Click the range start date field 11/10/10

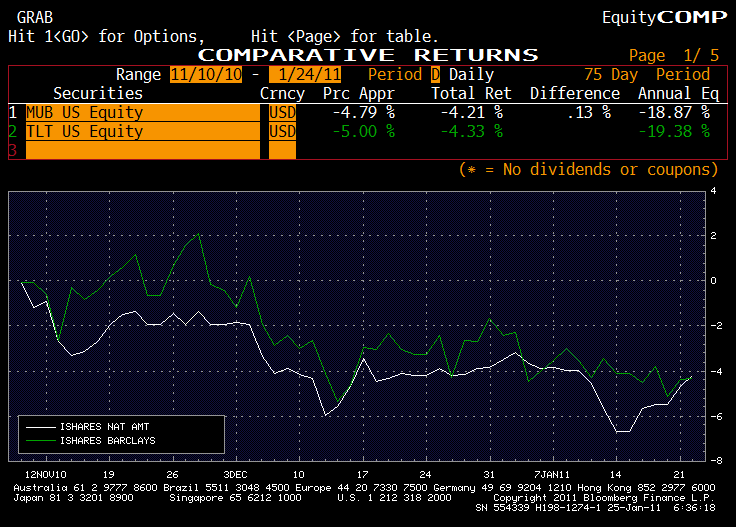click(x=207, y=75)
